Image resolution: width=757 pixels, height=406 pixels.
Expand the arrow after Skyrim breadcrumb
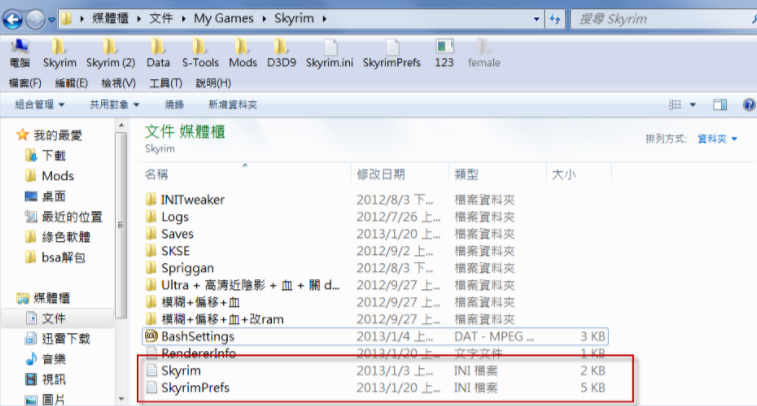click(324, 19)
